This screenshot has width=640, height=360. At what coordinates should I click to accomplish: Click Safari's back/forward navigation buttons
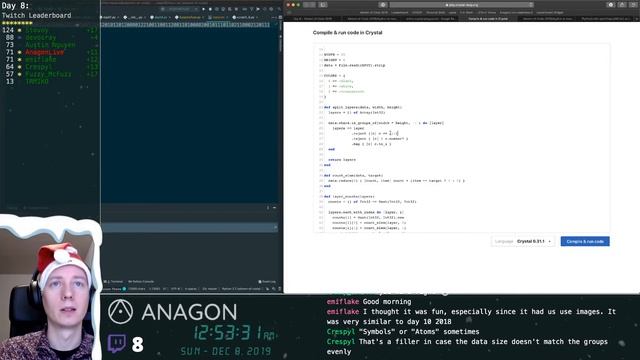[309, 5]
